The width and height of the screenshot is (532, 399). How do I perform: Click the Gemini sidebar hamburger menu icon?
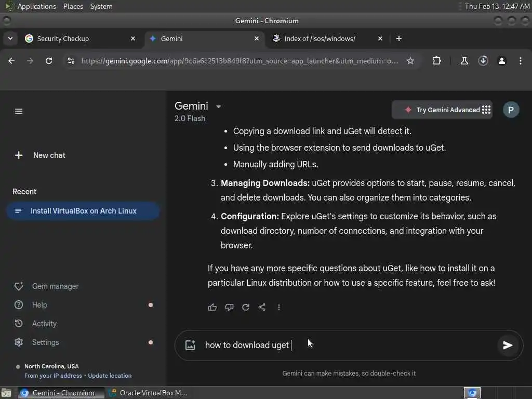point(19,111)
